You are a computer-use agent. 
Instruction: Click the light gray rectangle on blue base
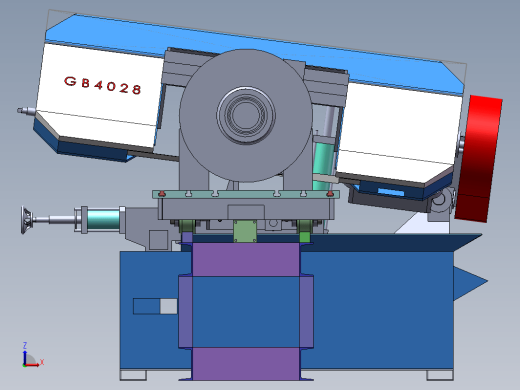(x=169, y=306)
